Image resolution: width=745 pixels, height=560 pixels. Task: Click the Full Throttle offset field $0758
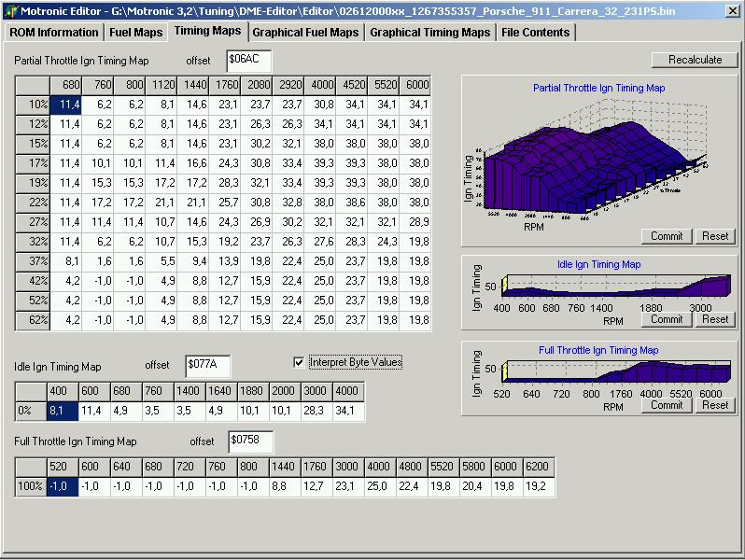(250, 441)
